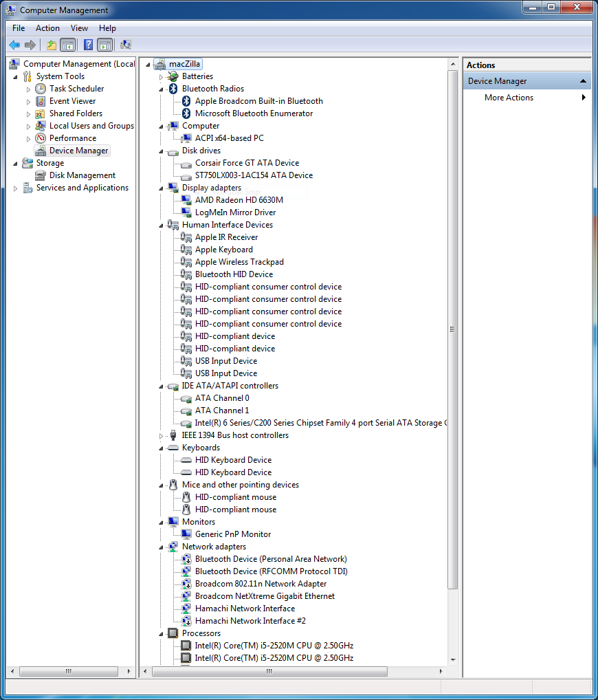Viewport: 598px width, 700px height.
Task: Click the Forward arrow toolbar icon
Action: [x=30, y=45]
